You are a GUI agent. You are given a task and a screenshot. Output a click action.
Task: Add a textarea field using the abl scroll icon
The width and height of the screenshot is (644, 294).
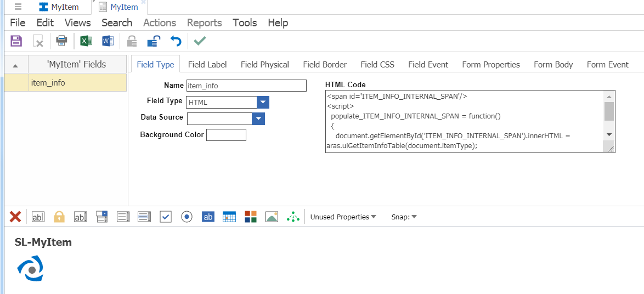click(81, 217)
